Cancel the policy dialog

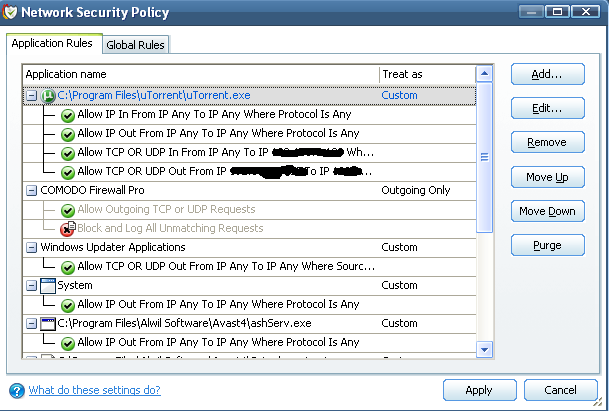point(560,390)
